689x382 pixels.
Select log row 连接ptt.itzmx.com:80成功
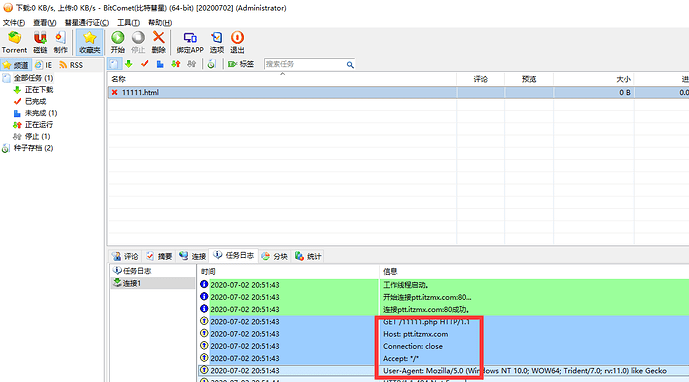pos(443,309)
